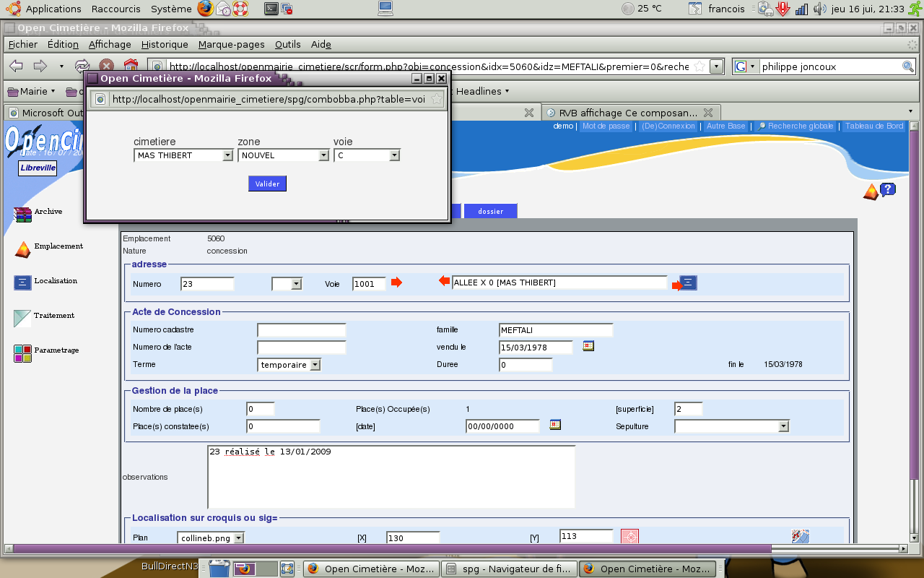
Task: Open the Terme dropdown showing temporaire
Action: [289, 365]
